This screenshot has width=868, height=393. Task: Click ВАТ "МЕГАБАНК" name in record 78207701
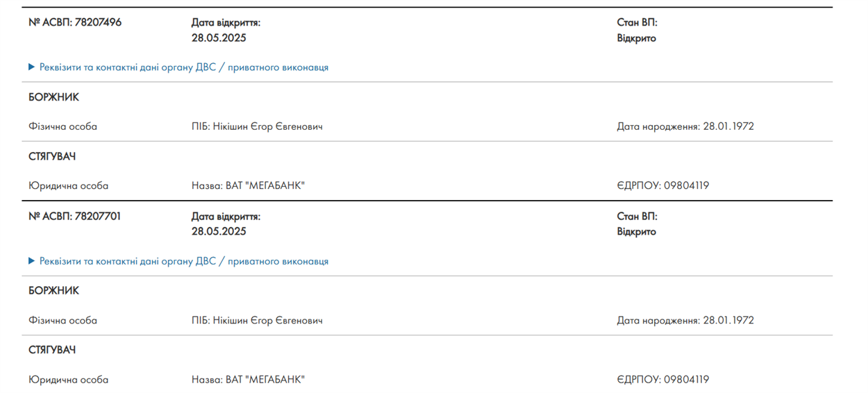[265, 379]
